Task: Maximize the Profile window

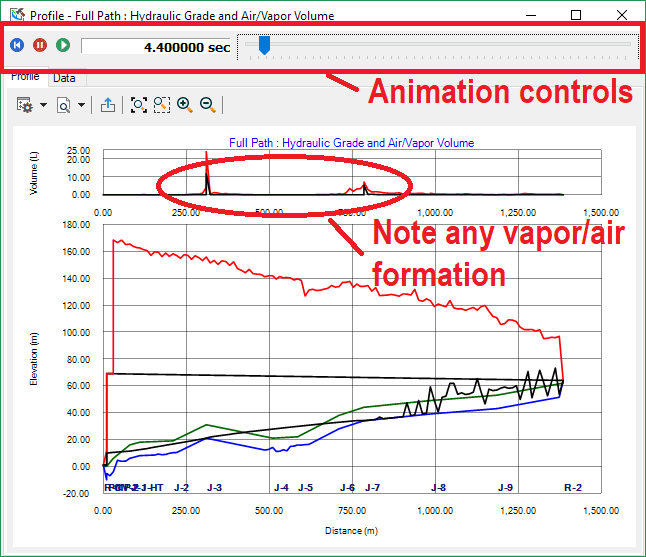Action: coord(576,15)
